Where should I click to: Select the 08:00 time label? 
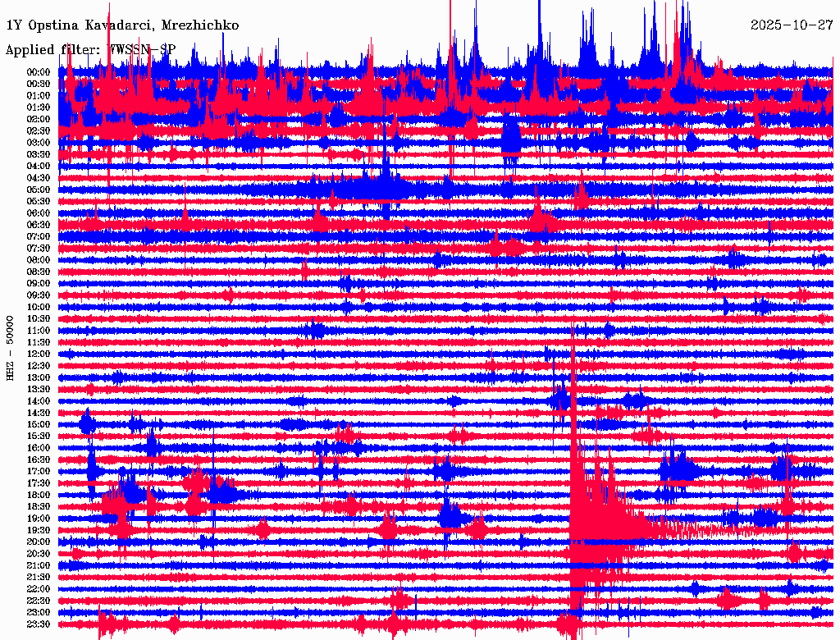point(39,260)
